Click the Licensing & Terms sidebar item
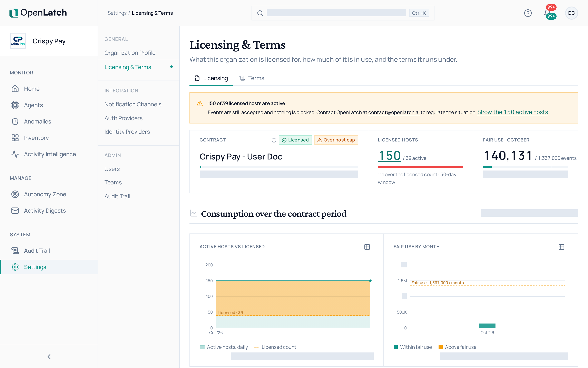 click(138, 67)
